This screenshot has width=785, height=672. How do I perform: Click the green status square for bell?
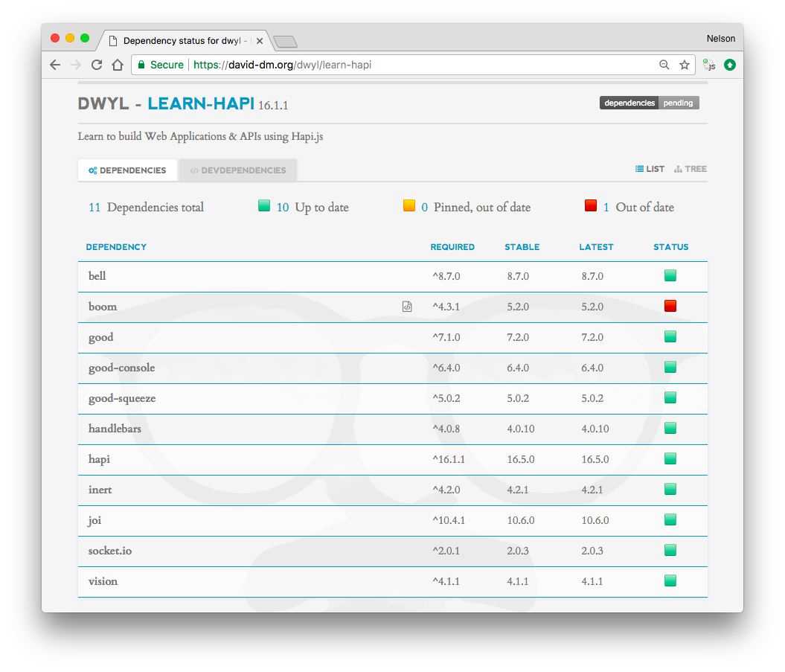(x=670, y=275)
